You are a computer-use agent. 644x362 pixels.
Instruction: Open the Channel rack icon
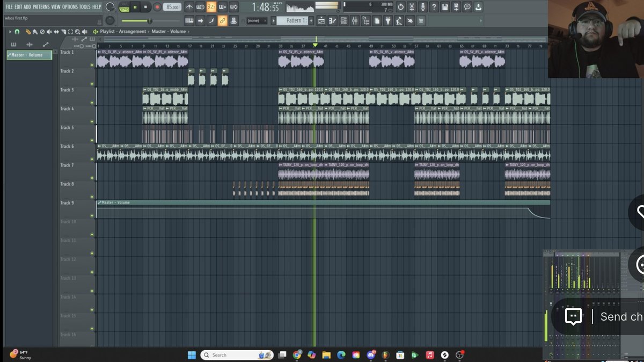[343, 20]
